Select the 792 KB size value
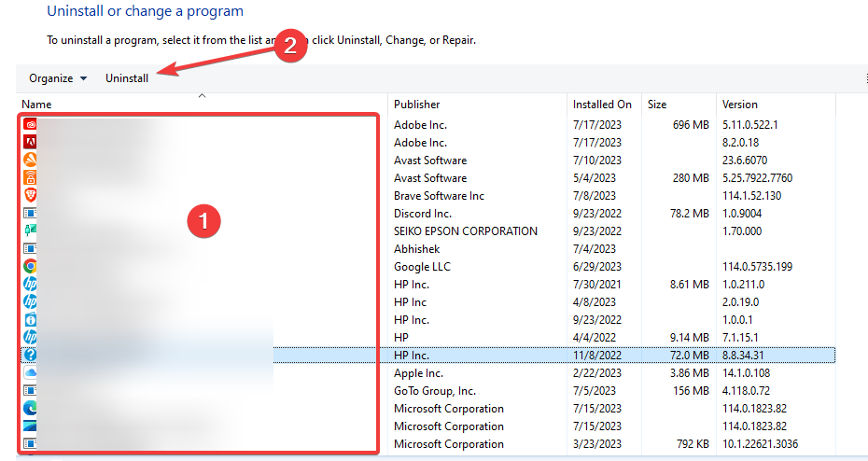Viewport: 868px width, 461px height. pyautogui.click(x=693, y=444)
